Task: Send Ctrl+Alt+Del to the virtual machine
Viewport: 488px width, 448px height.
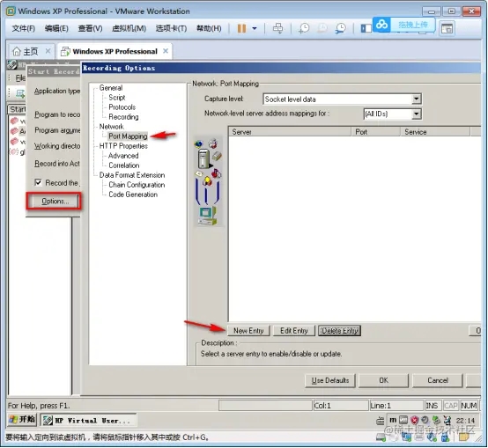Action: point(277,28)
